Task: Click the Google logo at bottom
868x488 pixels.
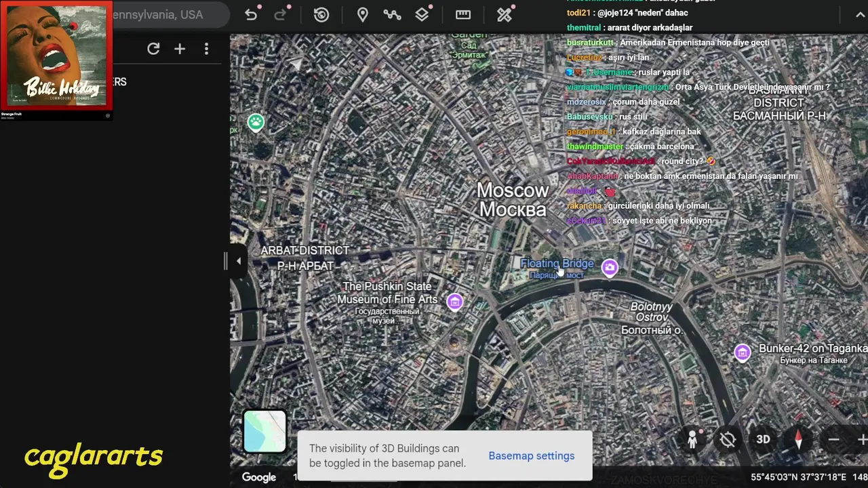Action: click(x=259, y=477)
